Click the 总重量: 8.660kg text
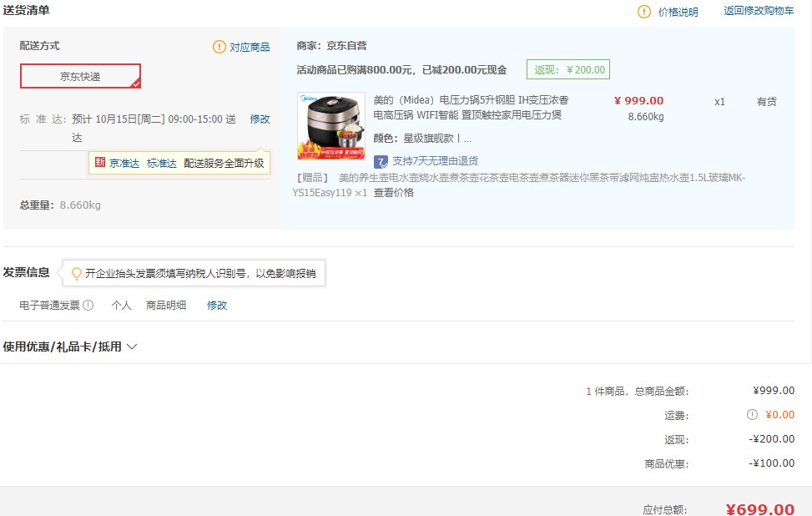The width and height of the screenshot is (812, 516). pyautogui.click(x=60, y=205)
